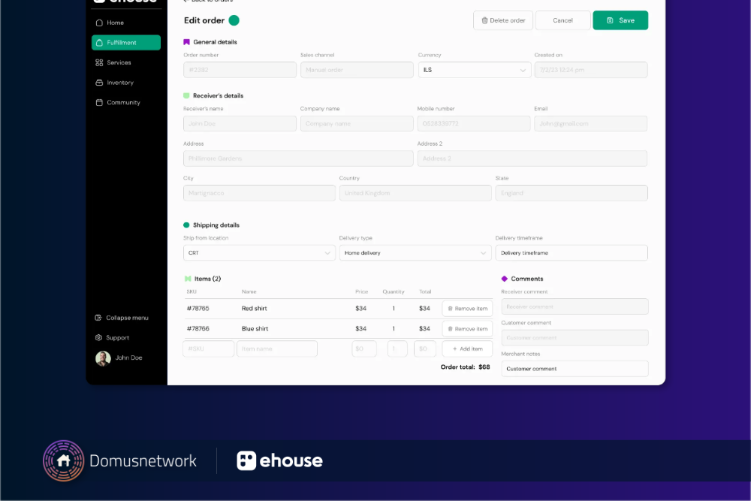Click the green status dot beside Edit order
This screenshot has width=751, height=501.
coord(234,20)
